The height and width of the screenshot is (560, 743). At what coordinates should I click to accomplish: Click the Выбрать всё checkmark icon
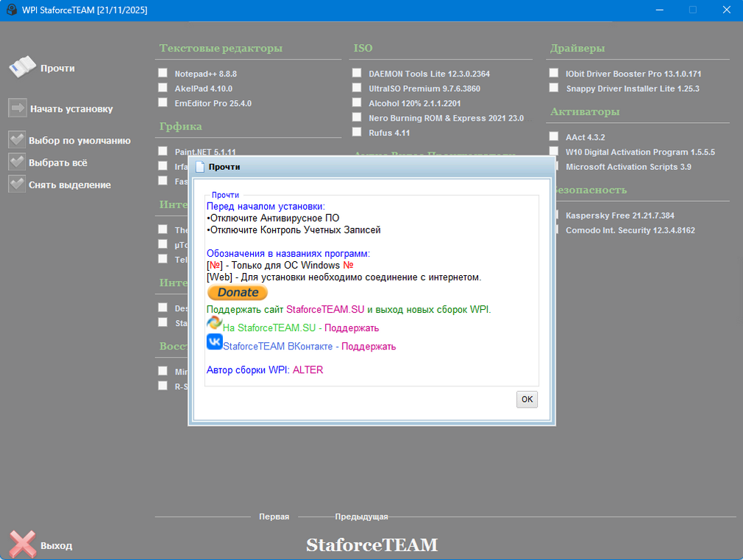coord(17,162)
